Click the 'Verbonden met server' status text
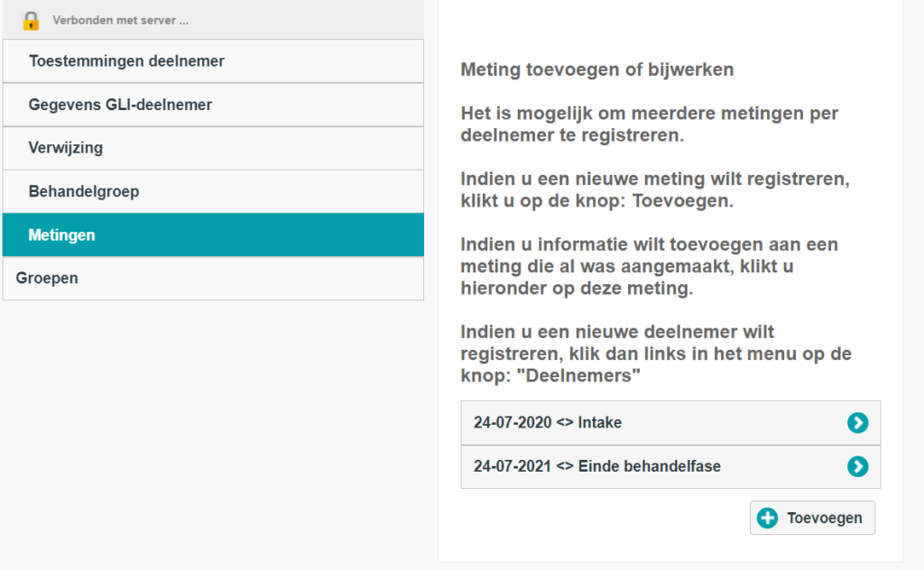 point(120,20)
